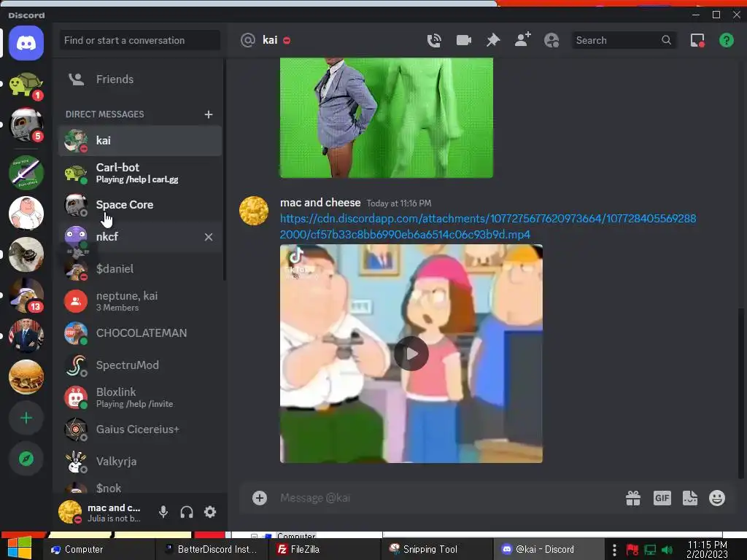Open the Friends tab
This screenshot has width=747, height=560.
point(140,79)
